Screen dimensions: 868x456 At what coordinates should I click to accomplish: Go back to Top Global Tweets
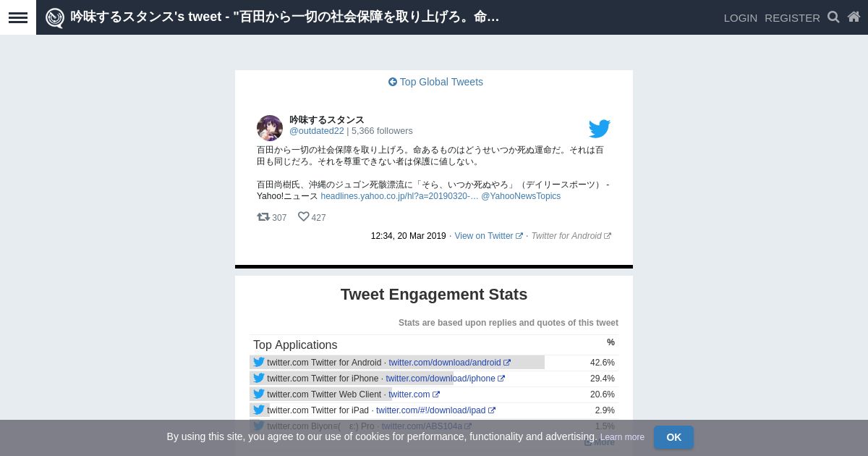click(435, 82)
